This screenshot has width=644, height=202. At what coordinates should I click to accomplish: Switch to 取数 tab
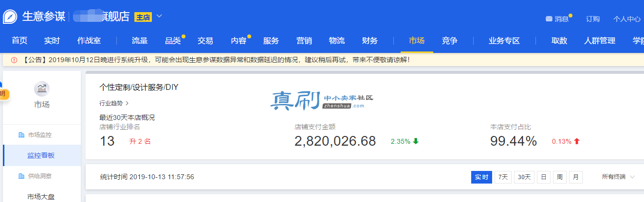559,41
